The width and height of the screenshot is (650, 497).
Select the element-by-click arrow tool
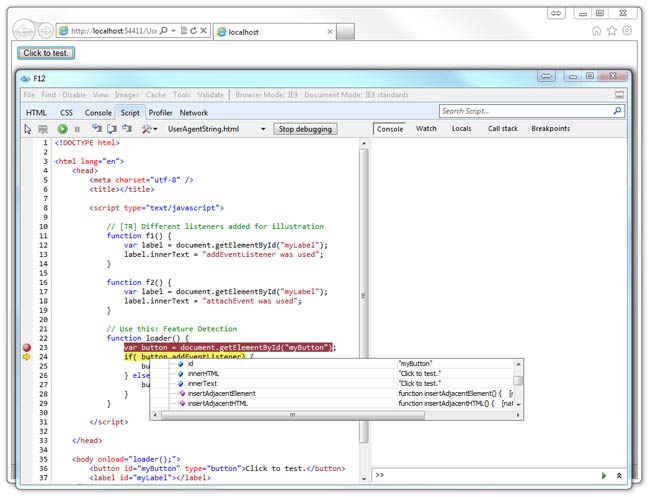pos(28,129)
